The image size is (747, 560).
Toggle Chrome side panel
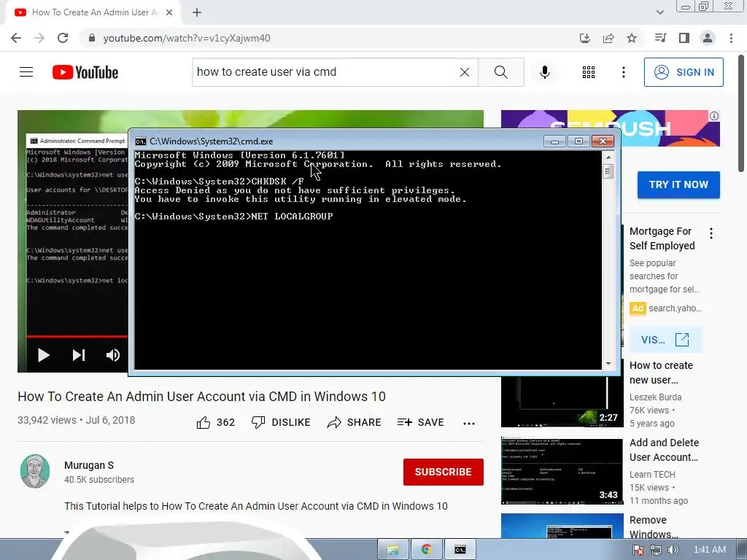click(x=684, y=38)
